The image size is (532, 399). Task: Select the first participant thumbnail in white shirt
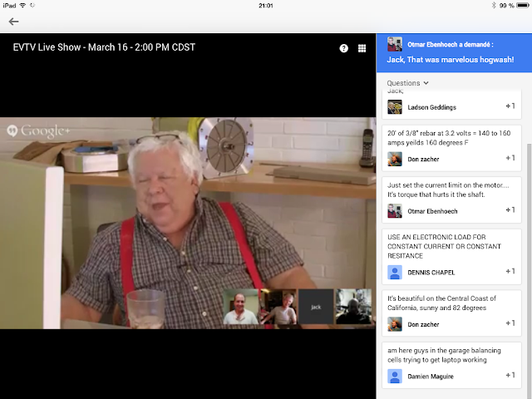[240, 307]
